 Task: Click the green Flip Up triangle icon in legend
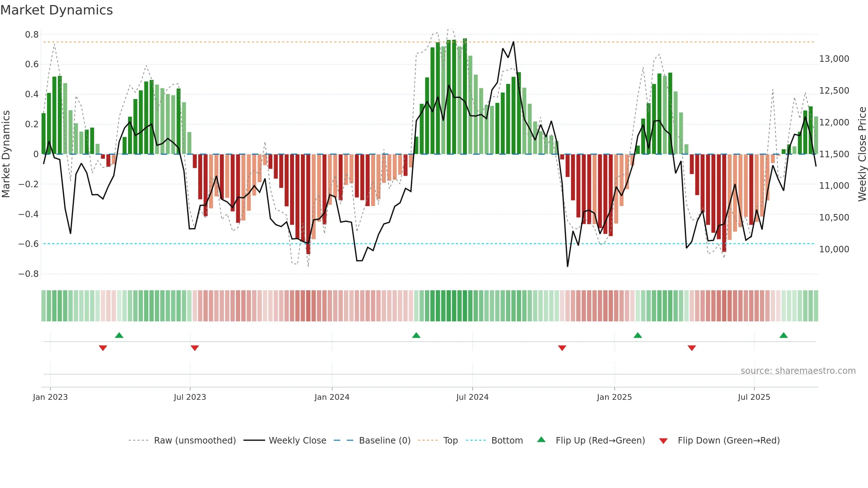tap(541, 440)
